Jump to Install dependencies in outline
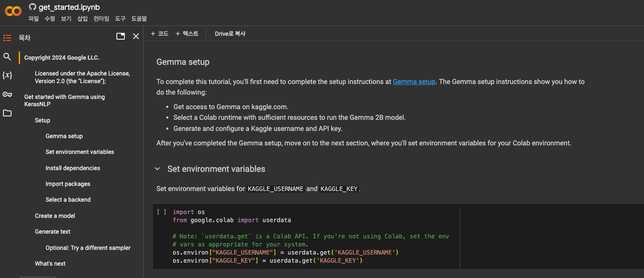 73,168
